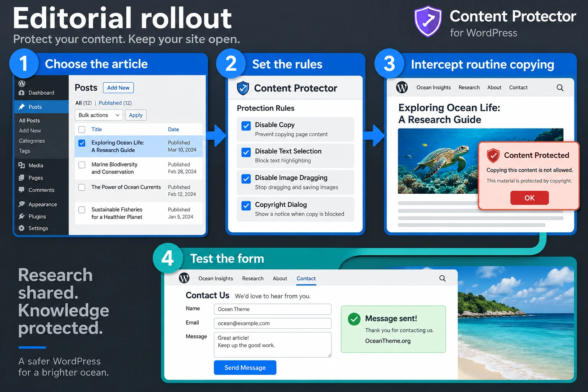Click the Email input field
The image size is (588, 392).
point(273,323)
